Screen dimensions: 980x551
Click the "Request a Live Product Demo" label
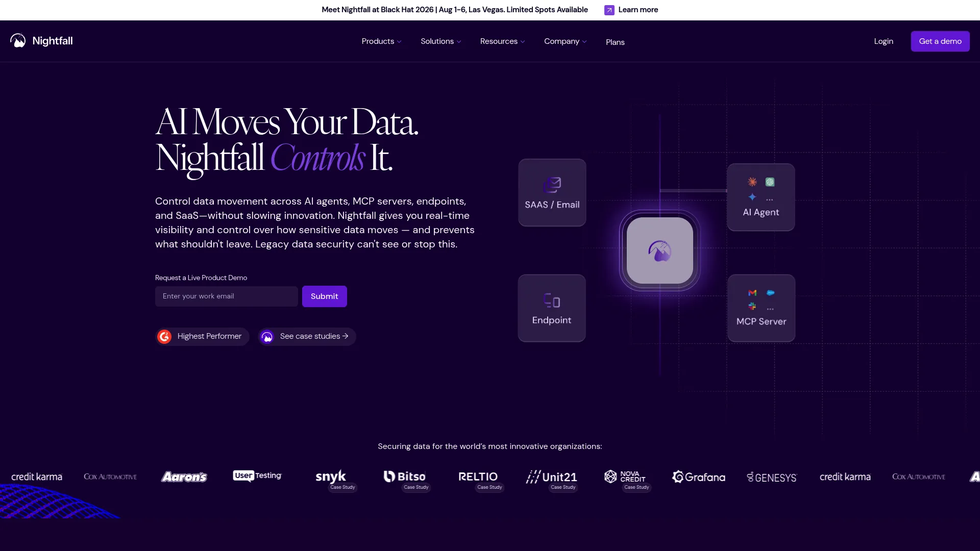click(201, 278)
